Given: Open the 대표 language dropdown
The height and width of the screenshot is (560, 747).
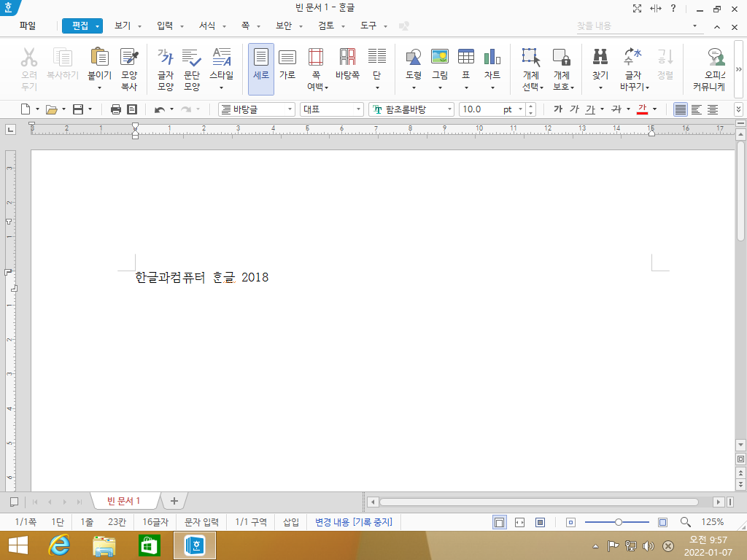Looking at the screenshot, I should [x=358, y=109].
